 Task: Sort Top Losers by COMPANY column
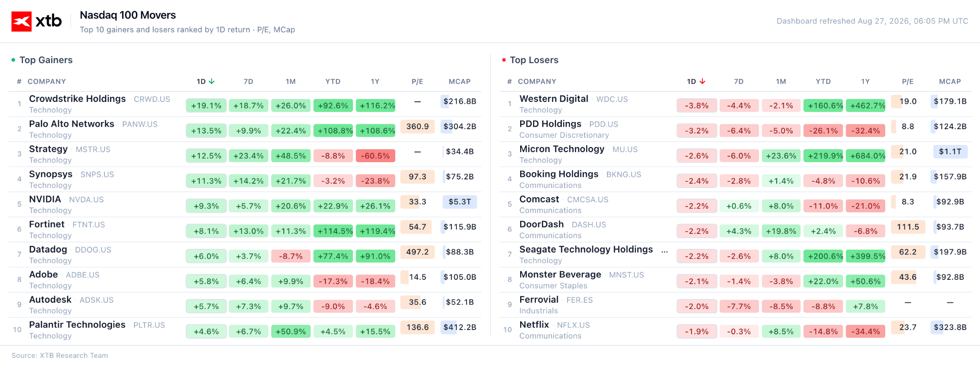click(x=537, y=82)
